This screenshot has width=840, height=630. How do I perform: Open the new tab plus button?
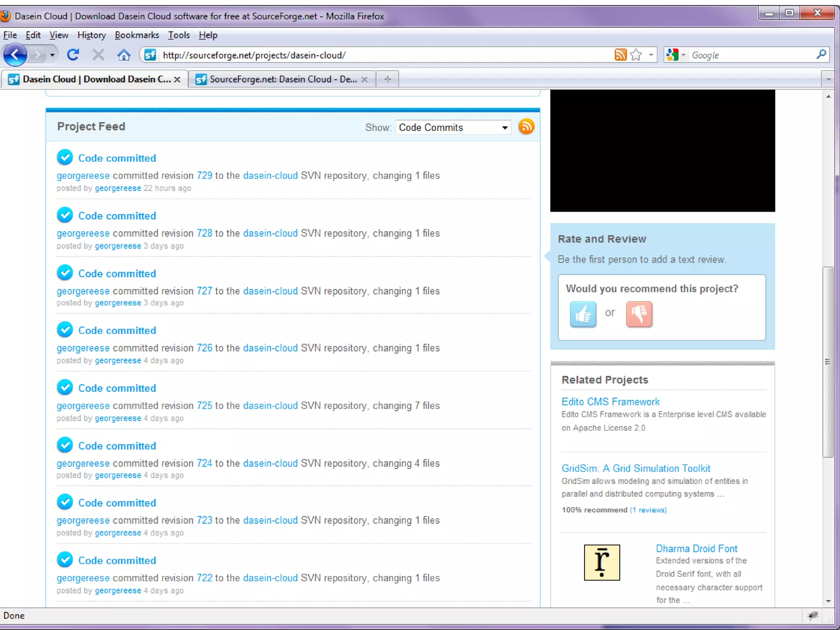pyautogui.click(x=387, y=79)
